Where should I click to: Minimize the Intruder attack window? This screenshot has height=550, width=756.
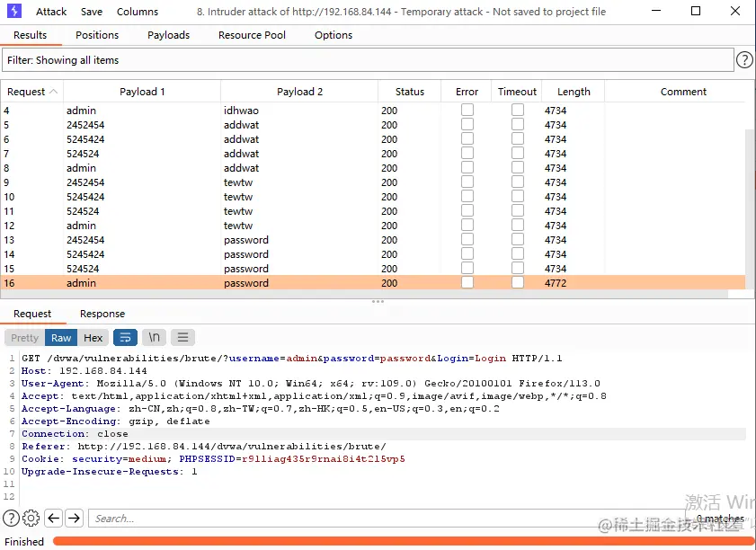tap(656, 11)
